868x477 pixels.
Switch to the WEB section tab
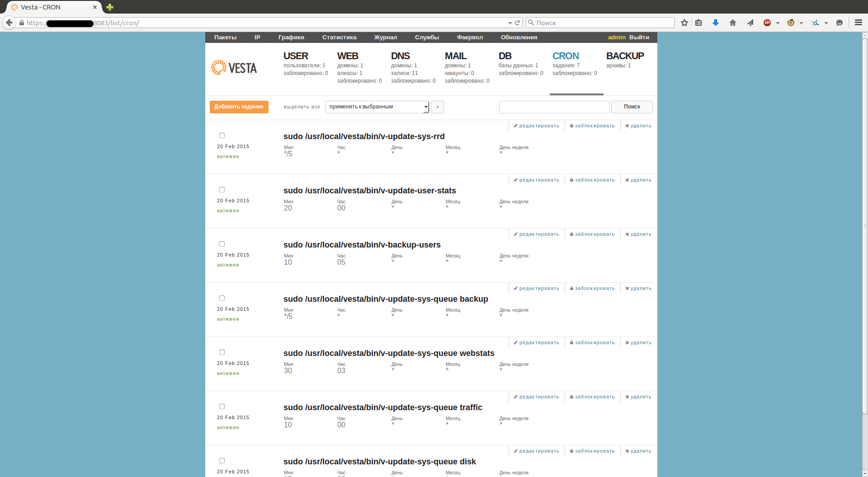[348, 56]
